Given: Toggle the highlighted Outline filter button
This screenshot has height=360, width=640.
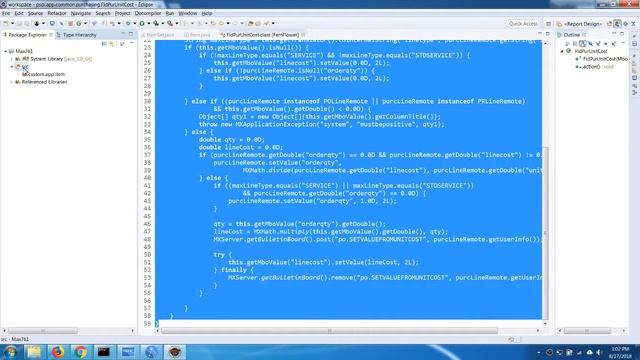Looking at the screenshot, I should tap(582, 43).
